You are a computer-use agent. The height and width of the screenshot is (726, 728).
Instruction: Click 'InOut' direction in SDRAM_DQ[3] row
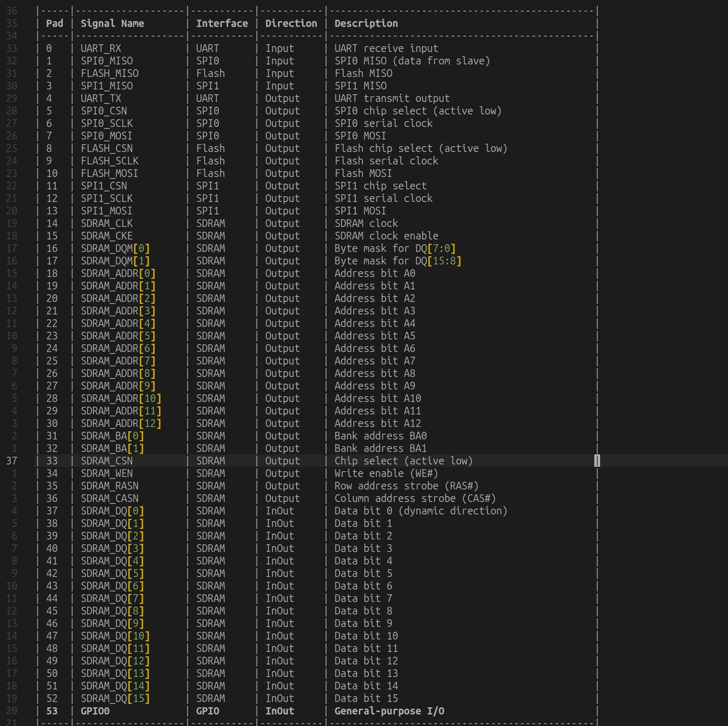[280, 548]
